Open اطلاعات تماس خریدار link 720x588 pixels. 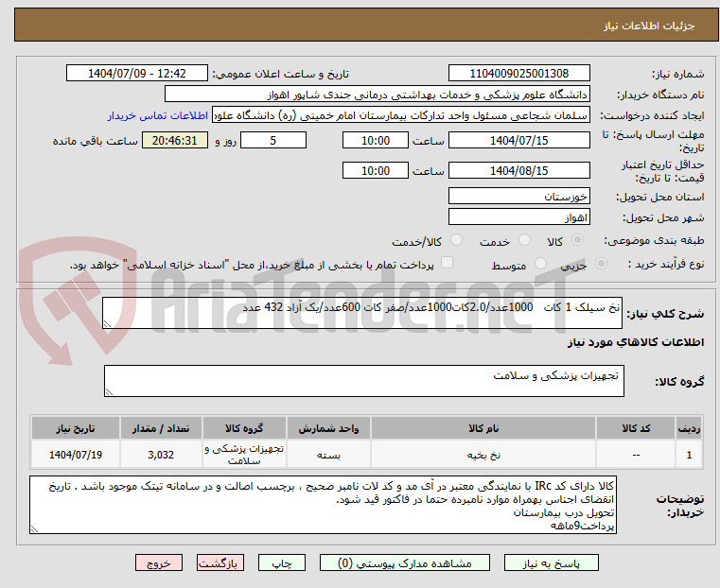point(158,115)
